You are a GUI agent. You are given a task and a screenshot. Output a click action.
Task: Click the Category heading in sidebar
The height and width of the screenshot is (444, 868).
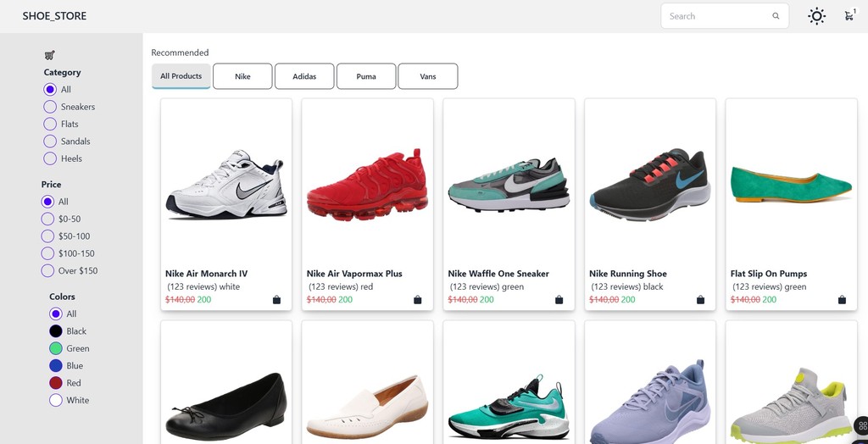tap(62, 72)
